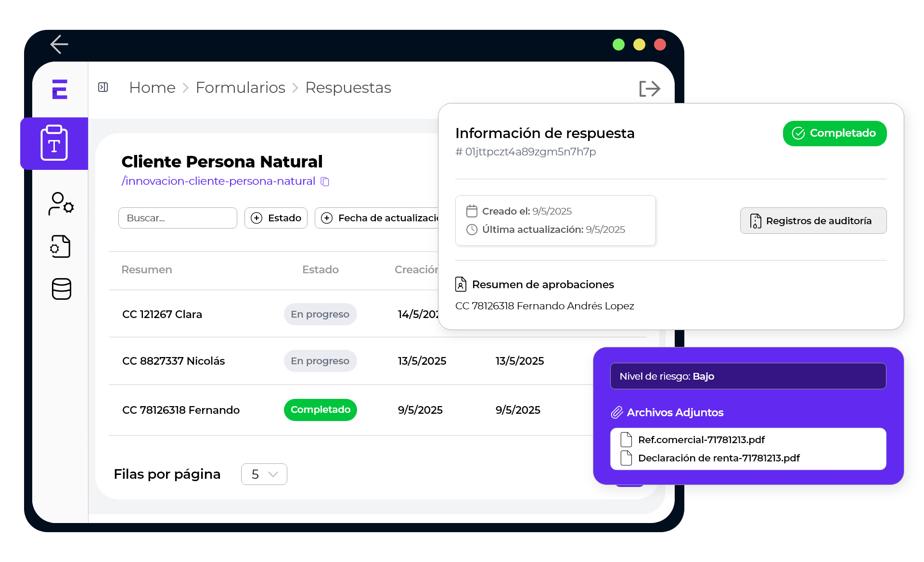Viewport: 924px width, 562px height.
Task: Click En progreso status for Nicolás
Action: coord(320,361)
